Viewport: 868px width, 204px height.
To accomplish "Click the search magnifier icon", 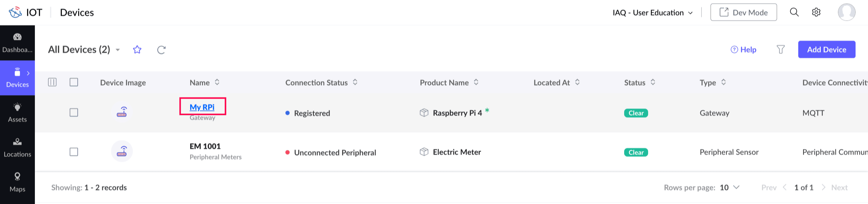I will (x=794, y=12).
